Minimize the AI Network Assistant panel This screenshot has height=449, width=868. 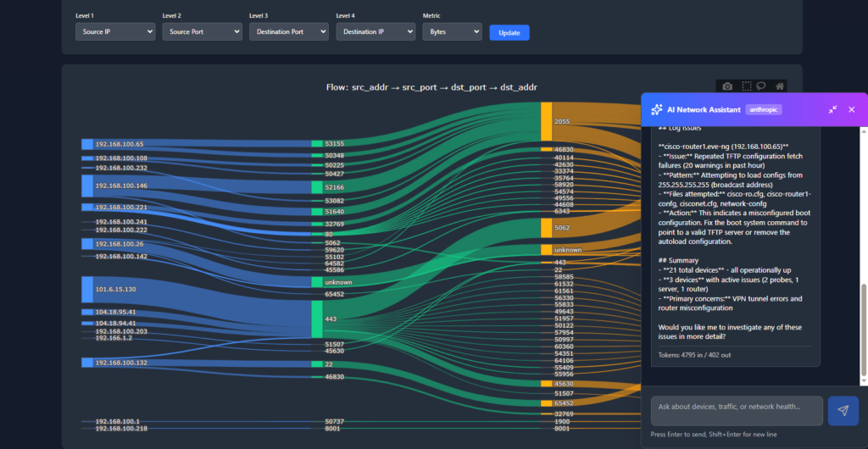(x=832, y=109)
